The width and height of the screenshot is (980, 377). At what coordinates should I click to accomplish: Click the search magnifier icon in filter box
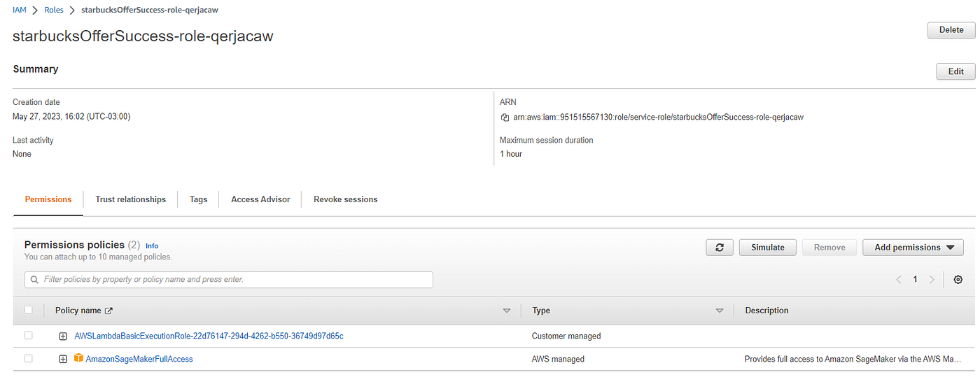34,280
